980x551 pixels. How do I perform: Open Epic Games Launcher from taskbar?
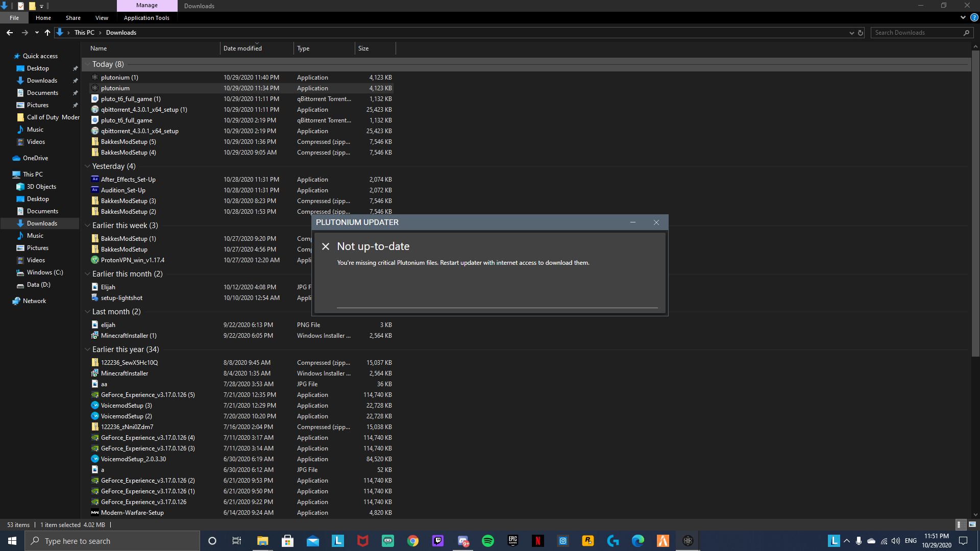[513, 541]
